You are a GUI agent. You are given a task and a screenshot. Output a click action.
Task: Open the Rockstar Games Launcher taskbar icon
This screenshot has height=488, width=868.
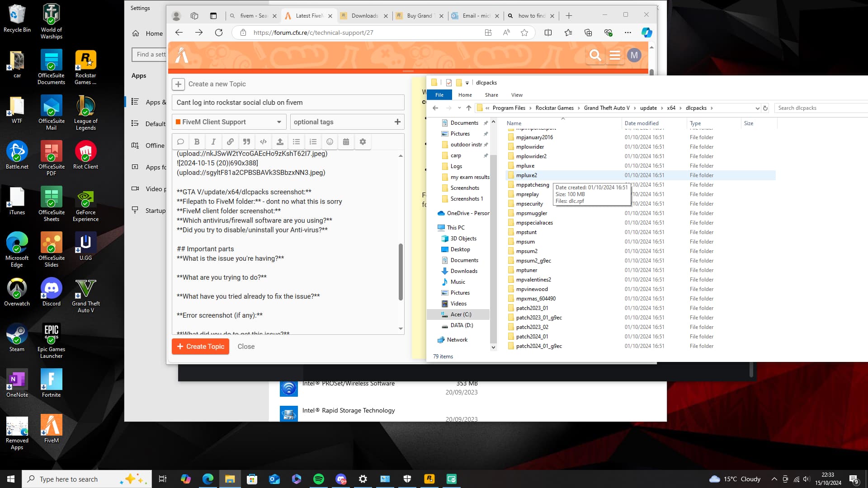429,479
